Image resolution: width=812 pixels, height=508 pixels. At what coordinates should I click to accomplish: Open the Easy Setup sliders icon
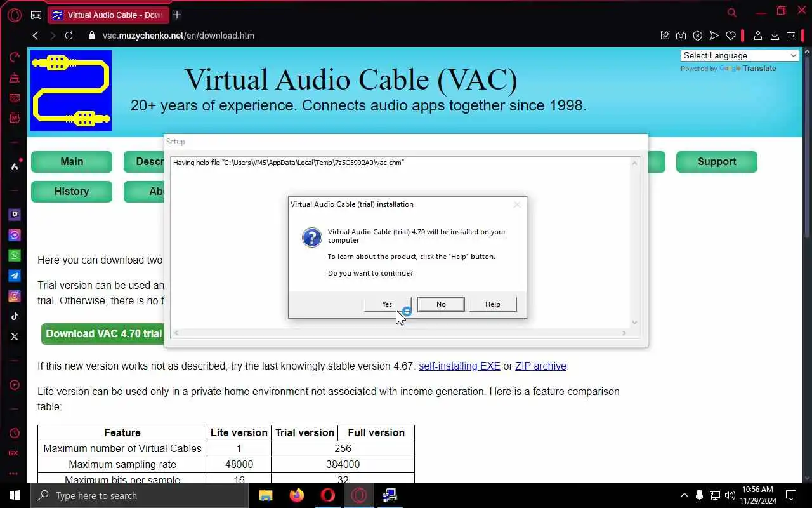pos(791,36)
